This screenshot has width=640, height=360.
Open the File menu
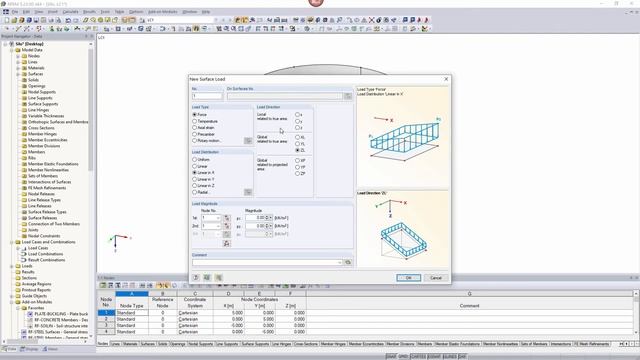pos(15,12)
